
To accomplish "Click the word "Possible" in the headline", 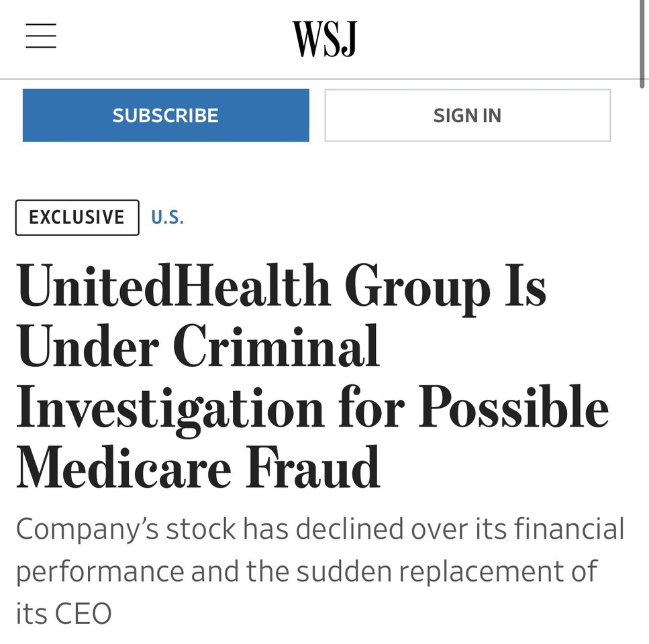I will [513, 406].
